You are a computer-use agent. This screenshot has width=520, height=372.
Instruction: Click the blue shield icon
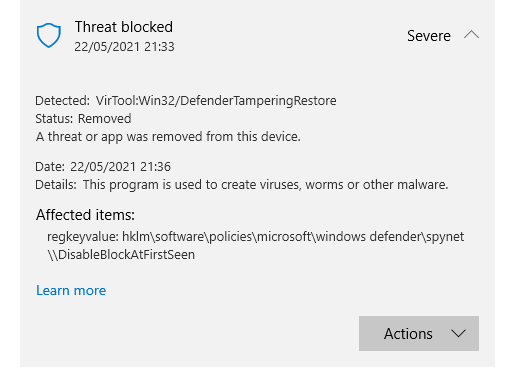(49, 35)
